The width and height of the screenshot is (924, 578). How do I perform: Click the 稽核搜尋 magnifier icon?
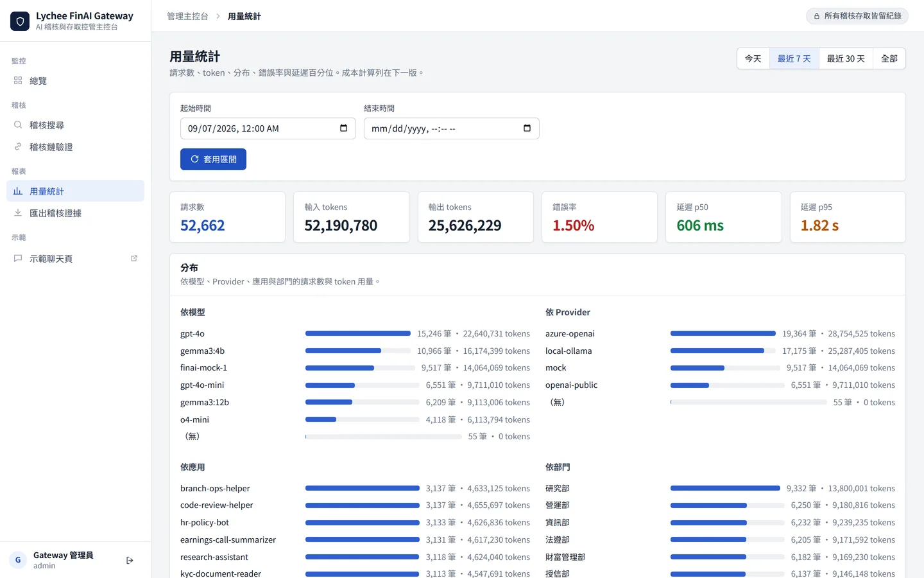(x=18, y=125)
